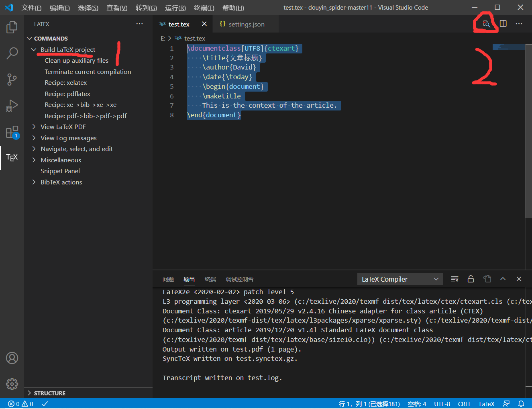Maximize the bottom panel height
532x409 pixels.
coord(503,279)
